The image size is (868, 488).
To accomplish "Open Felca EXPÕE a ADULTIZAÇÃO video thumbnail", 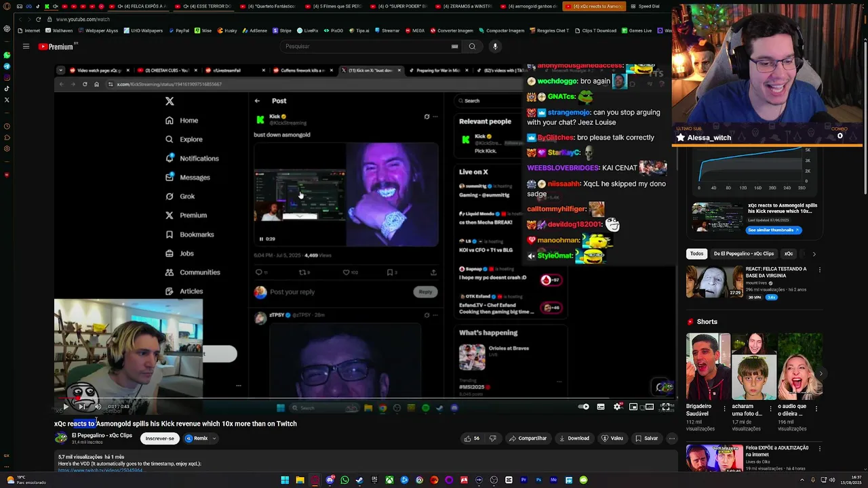I will [715, 459].
